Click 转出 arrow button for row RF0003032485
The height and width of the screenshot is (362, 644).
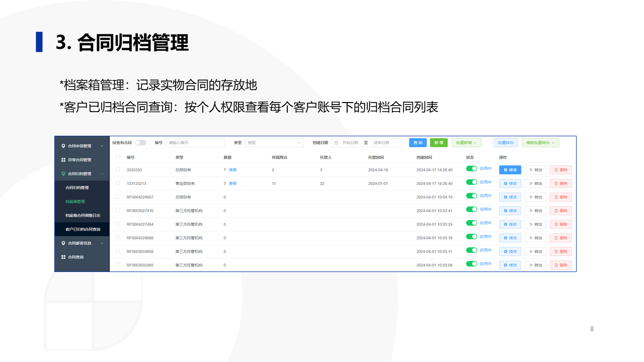pyautogui.click(x=535, y=265)
